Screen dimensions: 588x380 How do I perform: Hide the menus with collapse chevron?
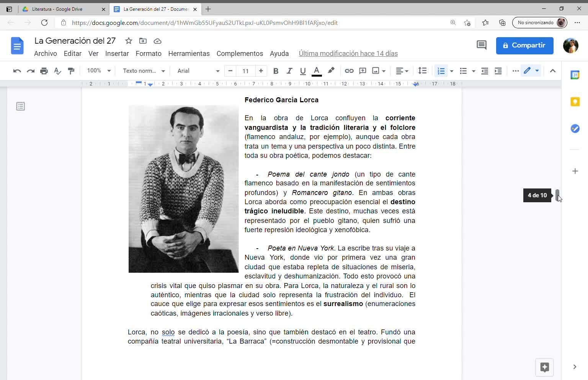click(553, 71)
